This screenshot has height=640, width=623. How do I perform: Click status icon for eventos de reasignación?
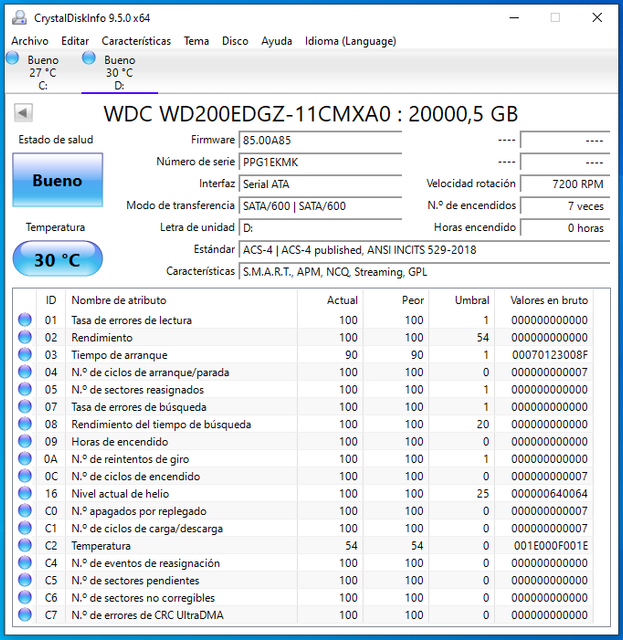pyautogui.click(x=25, y=562)
